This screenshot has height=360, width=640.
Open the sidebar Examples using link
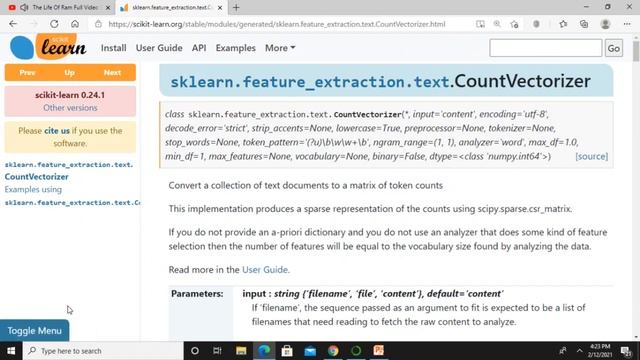33,189
